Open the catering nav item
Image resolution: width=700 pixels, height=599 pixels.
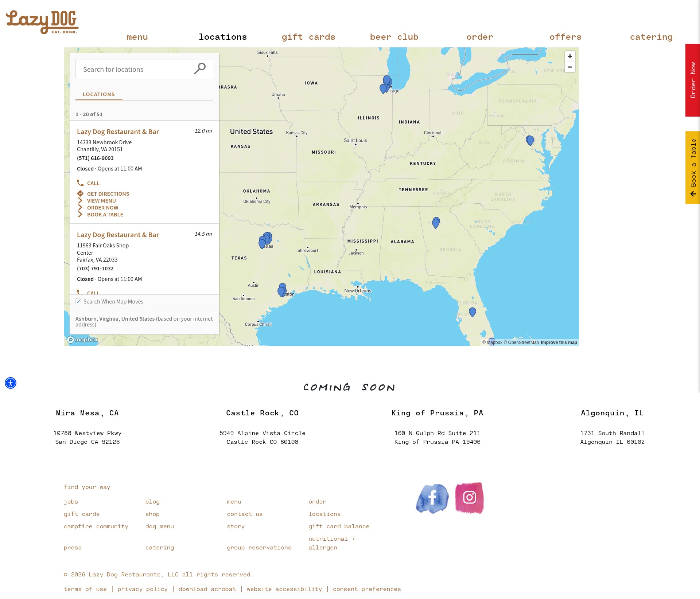(x=651, y=37)
